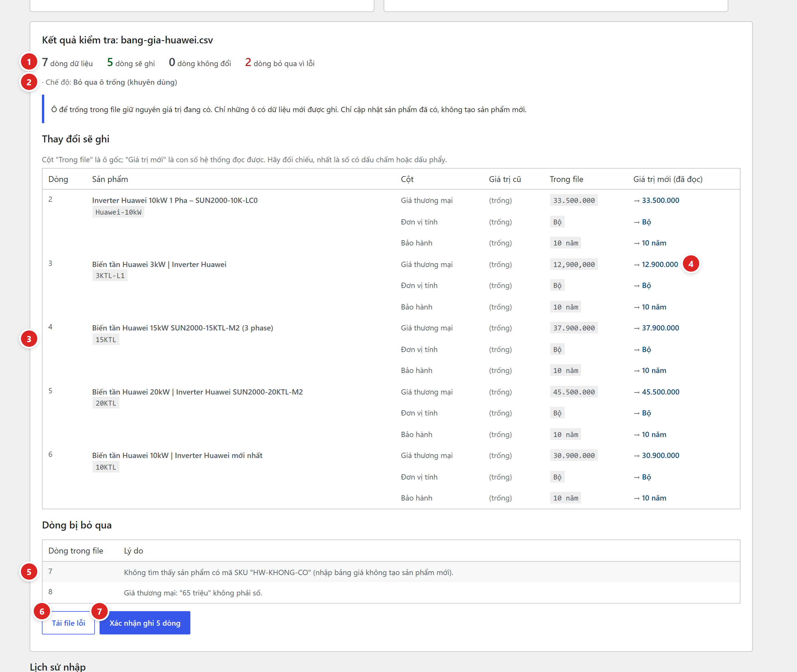
Task: Click mode text 'Bỏ qua ô trống (khuyên dùng)'
Action: (125, 82)
